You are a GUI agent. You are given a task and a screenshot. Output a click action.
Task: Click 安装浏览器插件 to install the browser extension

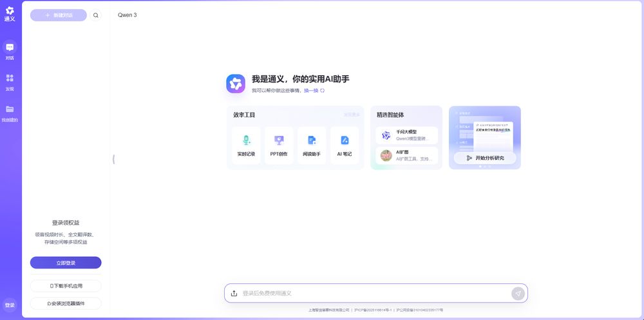click(66, 303)
